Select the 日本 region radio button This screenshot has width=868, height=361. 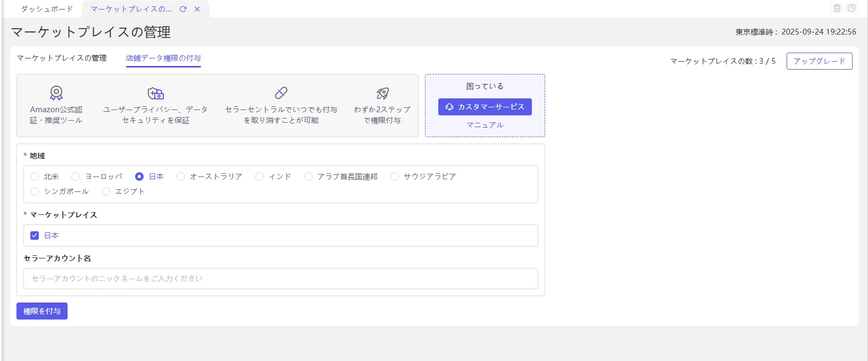click(x=139, y=177)
